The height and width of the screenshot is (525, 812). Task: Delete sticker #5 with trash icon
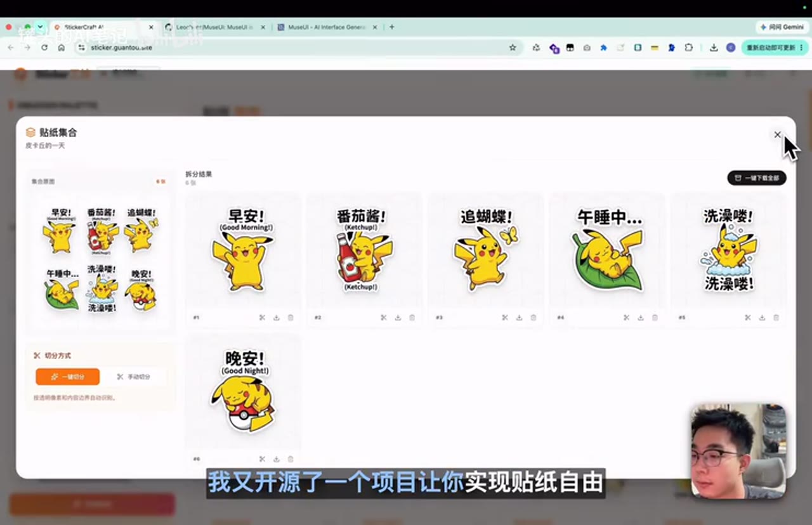point(776,318)
